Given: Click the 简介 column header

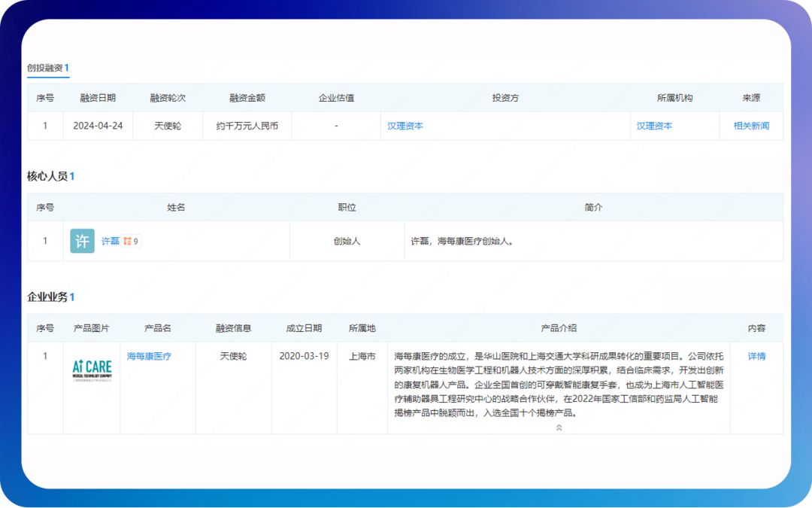Looking at the screenshot, I should tap(593, 208).
